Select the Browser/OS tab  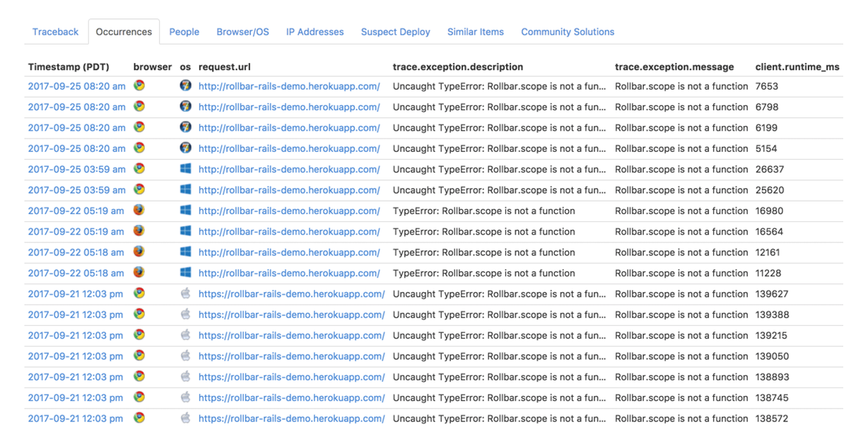click(x=242, y=32)
